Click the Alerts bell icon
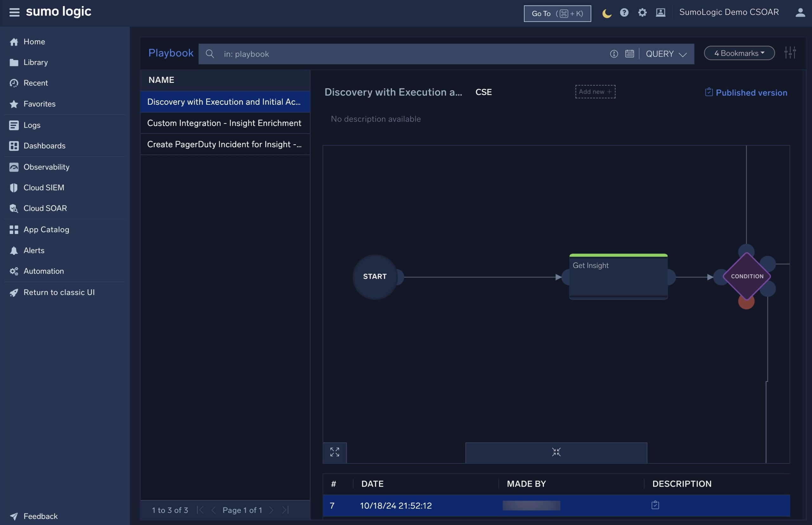 tap(14, 250)
